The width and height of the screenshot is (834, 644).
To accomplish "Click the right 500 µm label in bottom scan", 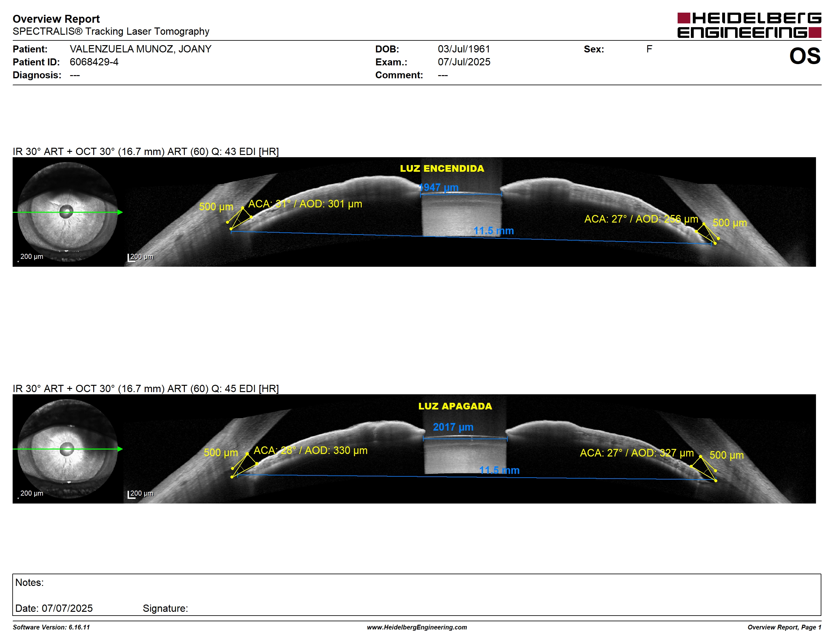I will 726,455.
